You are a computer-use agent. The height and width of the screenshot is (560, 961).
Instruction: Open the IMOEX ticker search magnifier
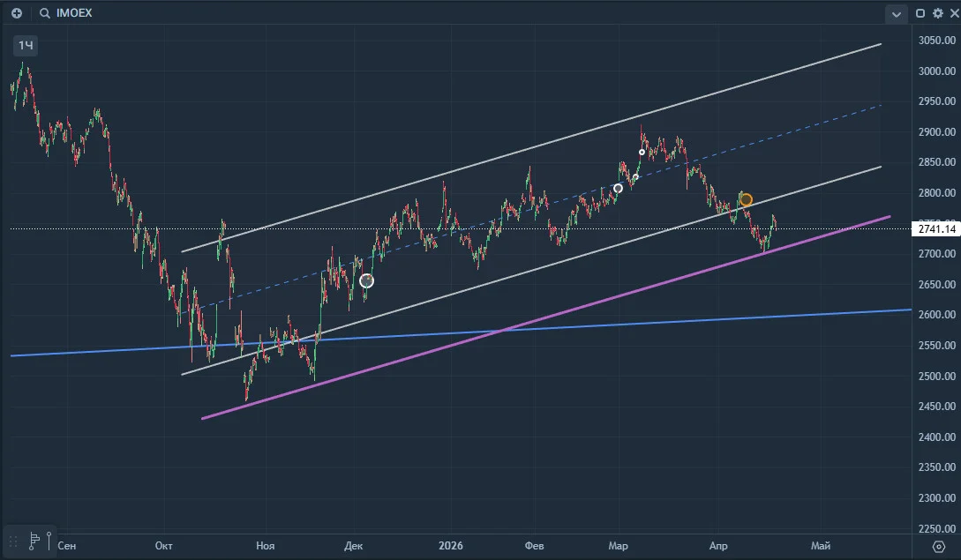[x=45, y=13]
